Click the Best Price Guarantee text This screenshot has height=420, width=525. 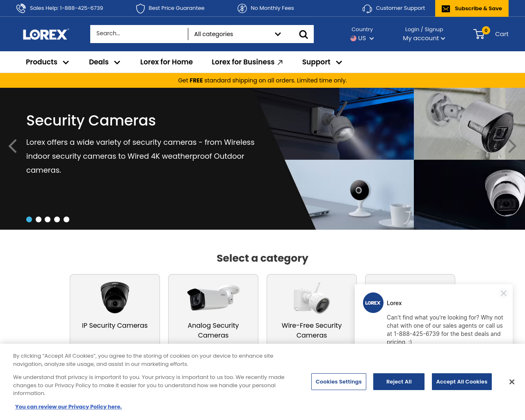pos(176,8)
